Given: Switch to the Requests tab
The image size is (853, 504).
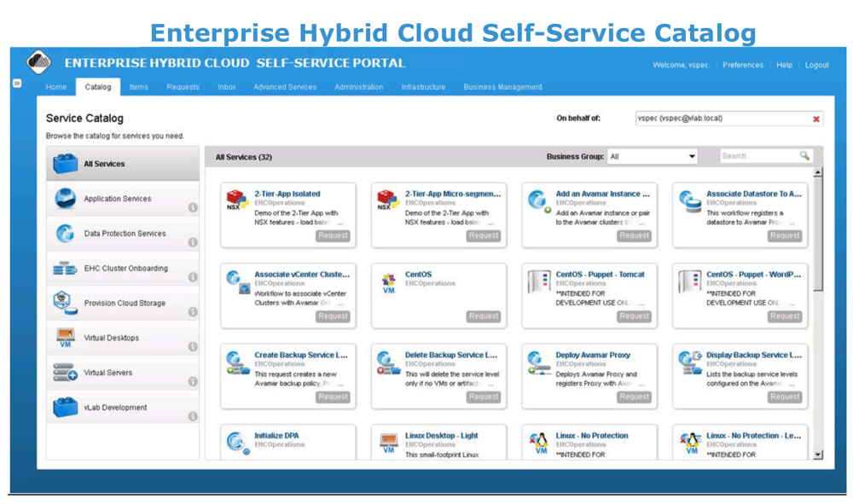Looking at the screenshot, I should point(183,87).
